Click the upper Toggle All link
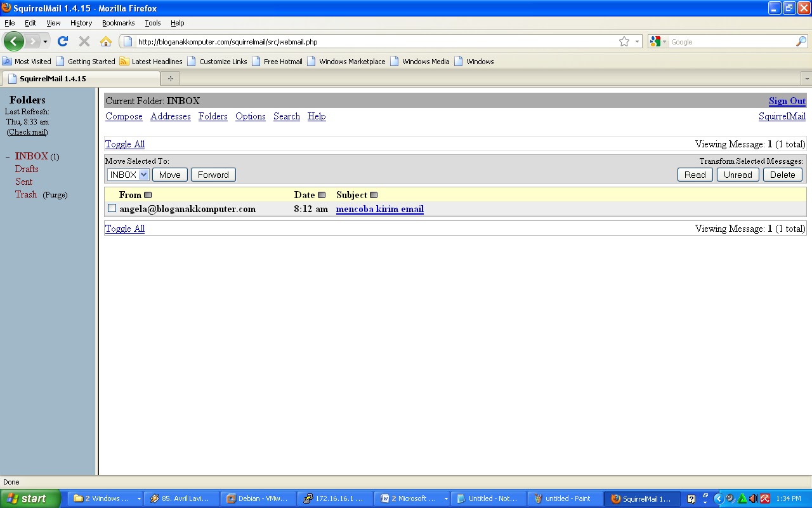 (x=125, y=144)
